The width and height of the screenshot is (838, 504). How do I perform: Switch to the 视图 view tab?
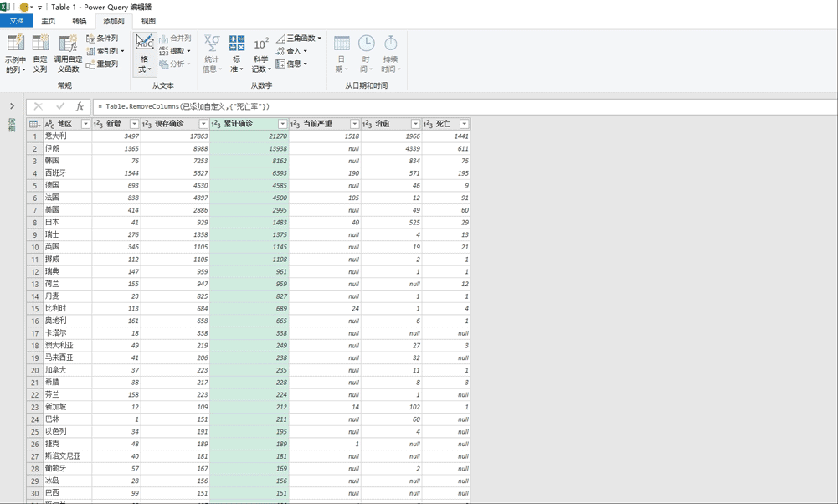click(148, 21)
